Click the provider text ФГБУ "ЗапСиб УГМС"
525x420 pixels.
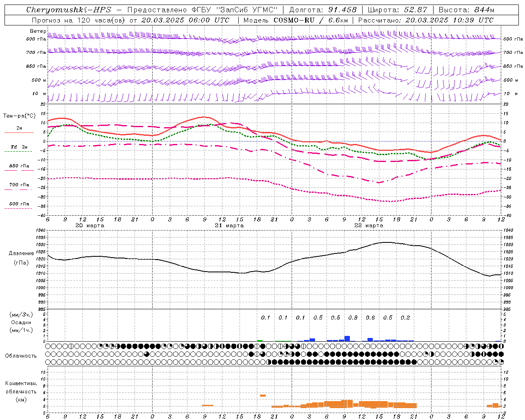[235, 10]
